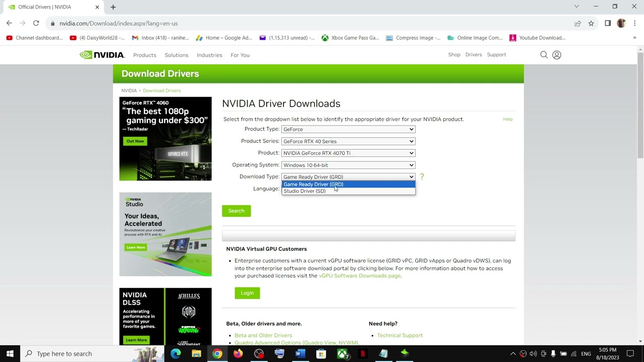
Task: Click the ENG language indicator in the tray
Action: pos(586,353)
